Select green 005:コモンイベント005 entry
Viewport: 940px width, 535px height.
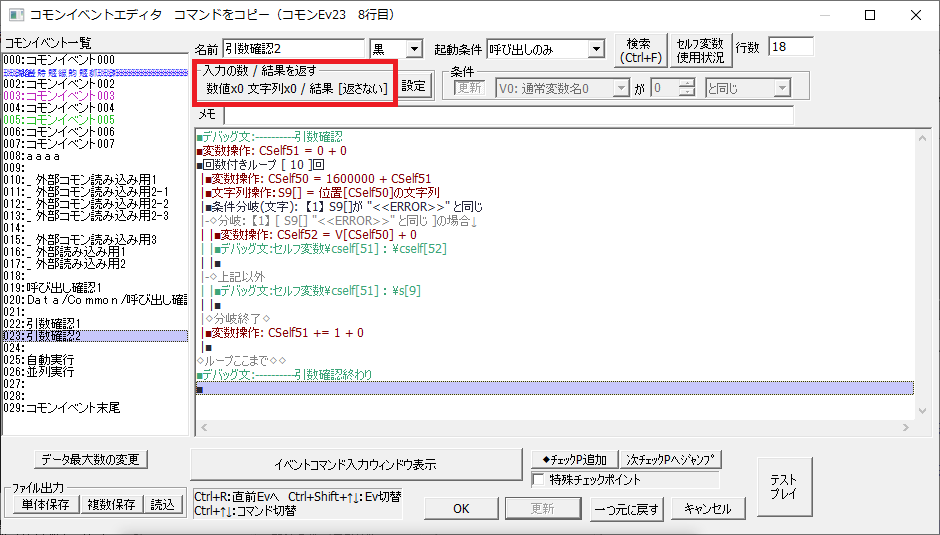[x=95, y=120]
